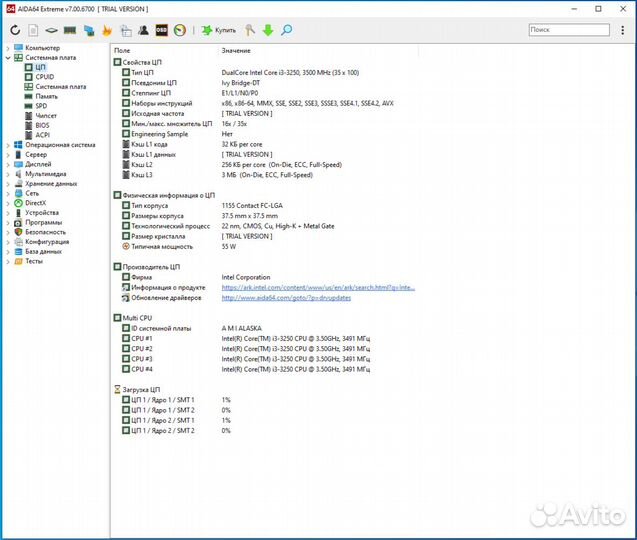The image size is (637, 540).
Task: Select CPUID in the sidebar tree
Action: coord(44,77)
